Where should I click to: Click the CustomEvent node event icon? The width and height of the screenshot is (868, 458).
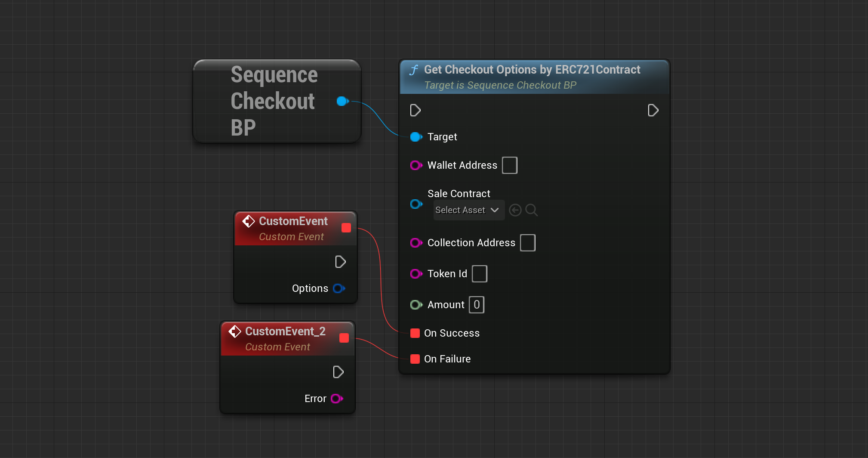tap(249, 221)
